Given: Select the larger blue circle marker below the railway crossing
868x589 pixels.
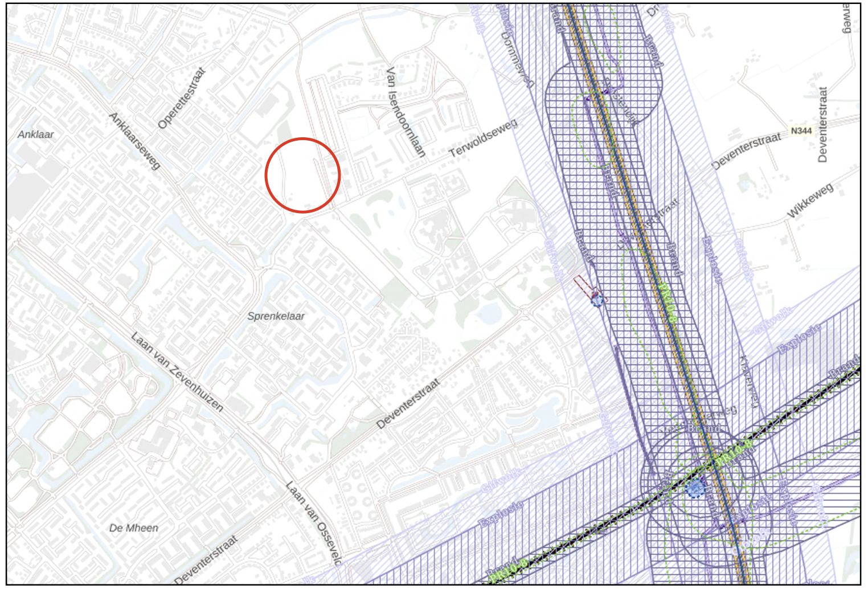Looking at the screenshot, I should click(694, 488).
